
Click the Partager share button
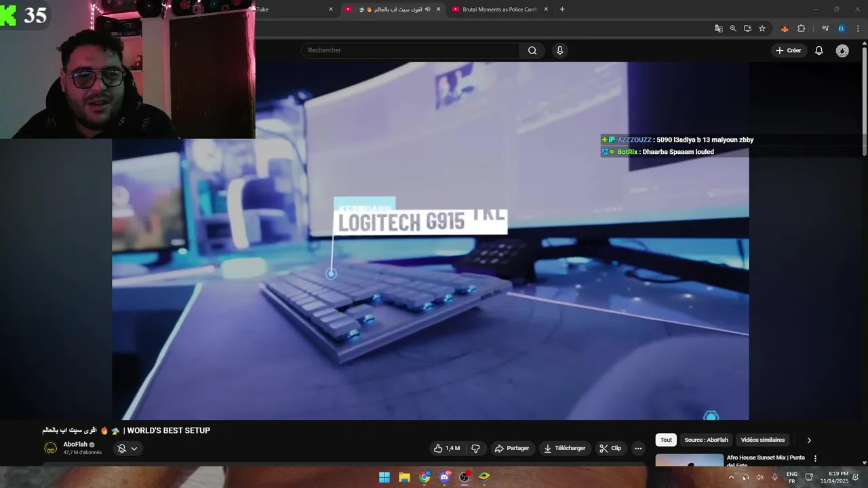[x=512, y=448]
